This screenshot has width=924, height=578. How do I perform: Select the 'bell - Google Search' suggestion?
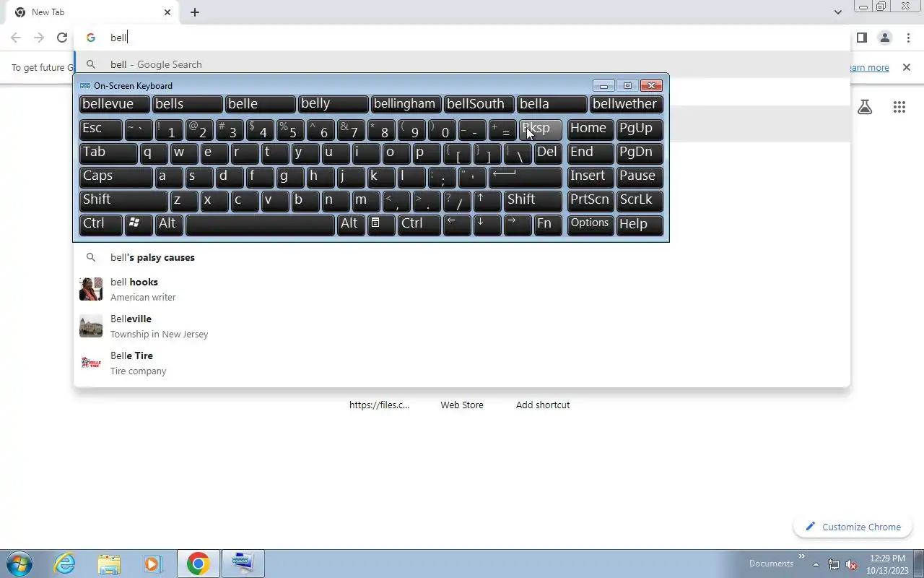click(462, 64)
